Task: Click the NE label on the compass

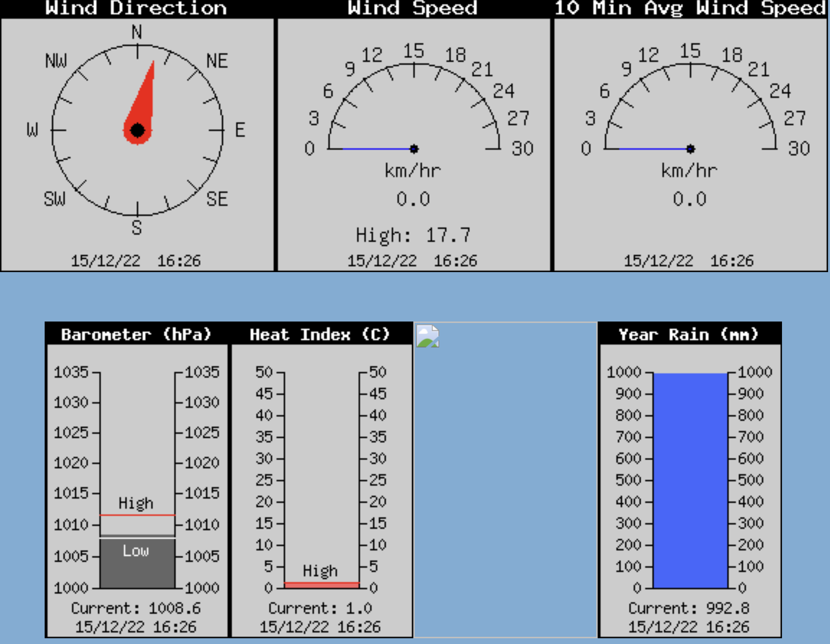Action: coord(217,61)
